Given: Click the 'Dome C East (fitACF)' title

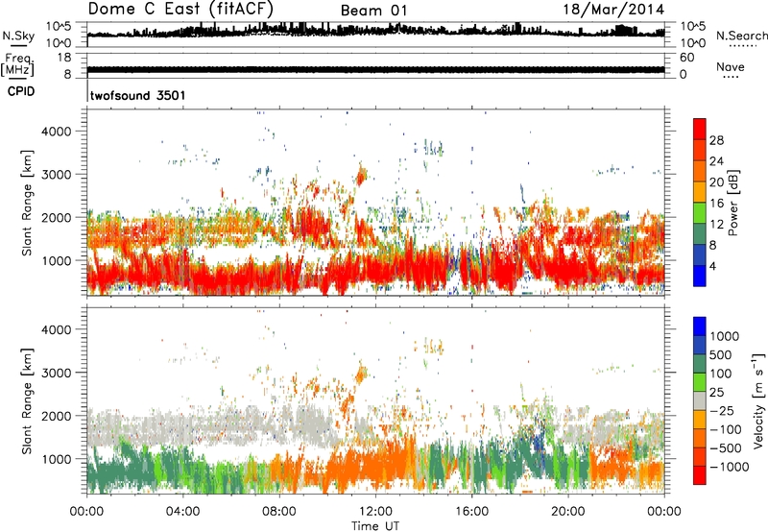Looking at the screenshot, I should pyautogui.click(x=180, y=9).
